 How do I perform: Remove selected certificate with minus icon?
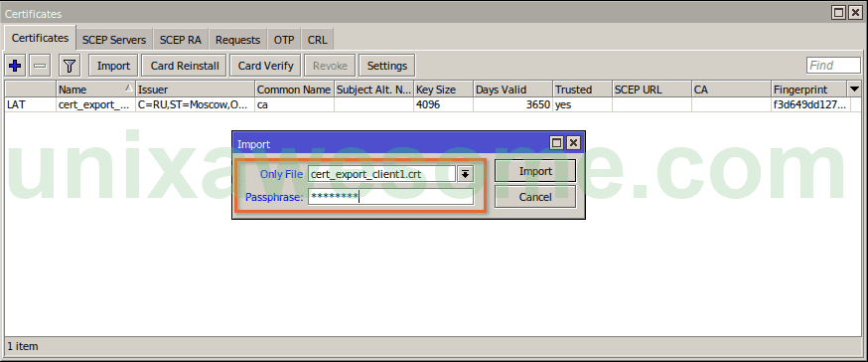tap(40, 66)
